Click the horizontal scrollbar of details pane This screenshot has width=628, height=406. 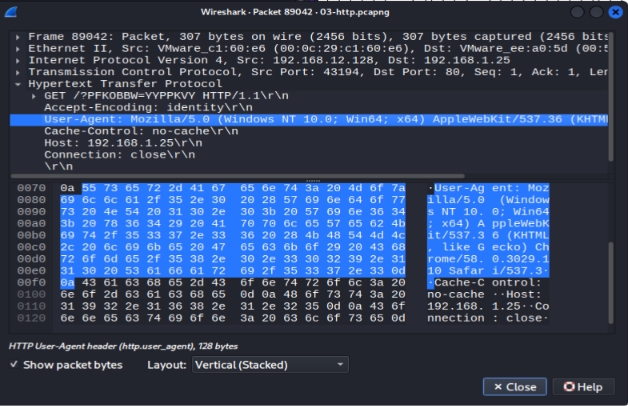(x=238, y=176)
